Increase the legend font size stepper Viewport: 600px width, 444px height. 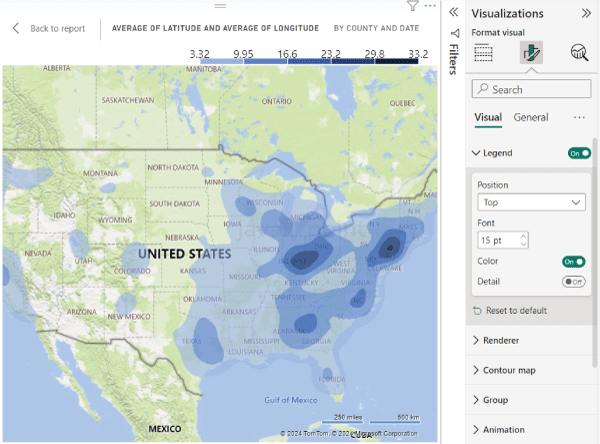pyautogui.click(x=523, y=236)
